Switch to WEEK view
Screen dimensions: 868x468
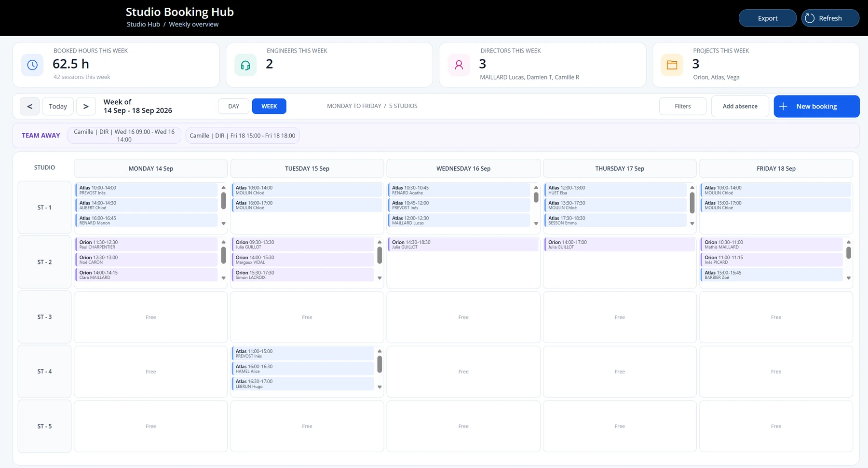[269, 106]
